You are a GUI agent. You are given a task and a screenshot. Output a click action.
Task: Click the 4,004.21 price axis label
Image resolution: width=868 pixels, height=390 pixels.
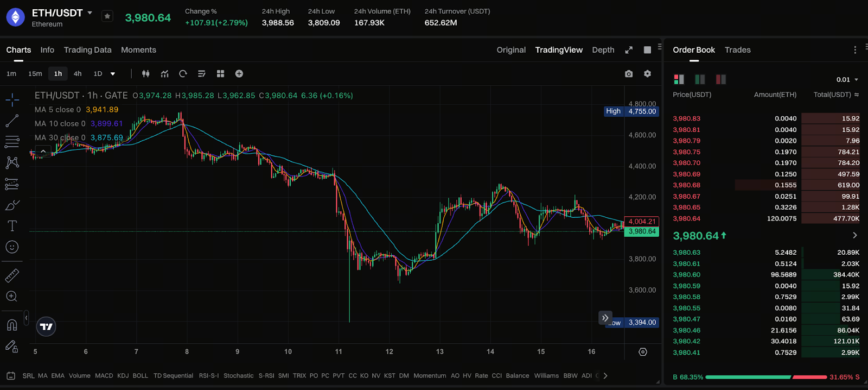pyautogui.click(x=642, y=222)
